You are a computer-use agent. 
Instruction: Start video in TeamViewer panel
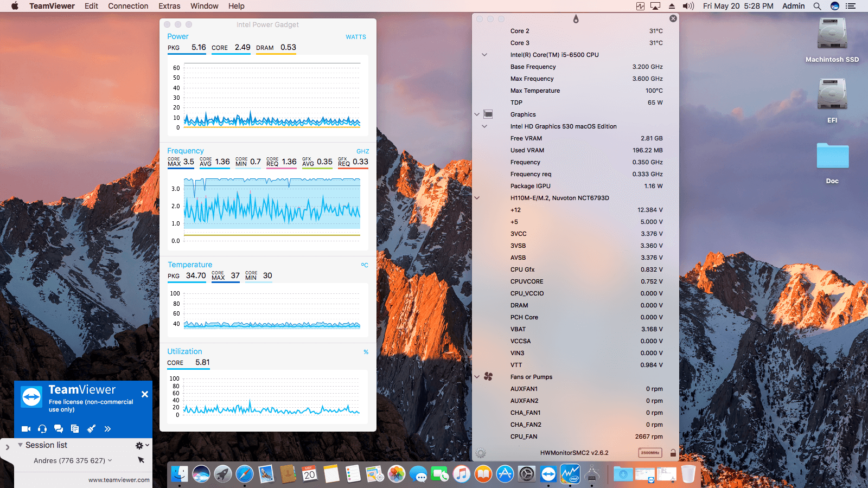coord(25,429)
